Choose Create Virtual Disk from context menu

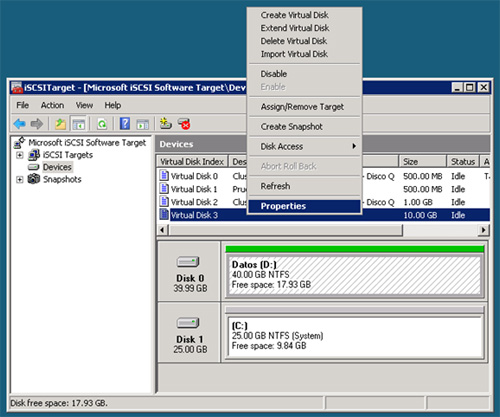295,15
